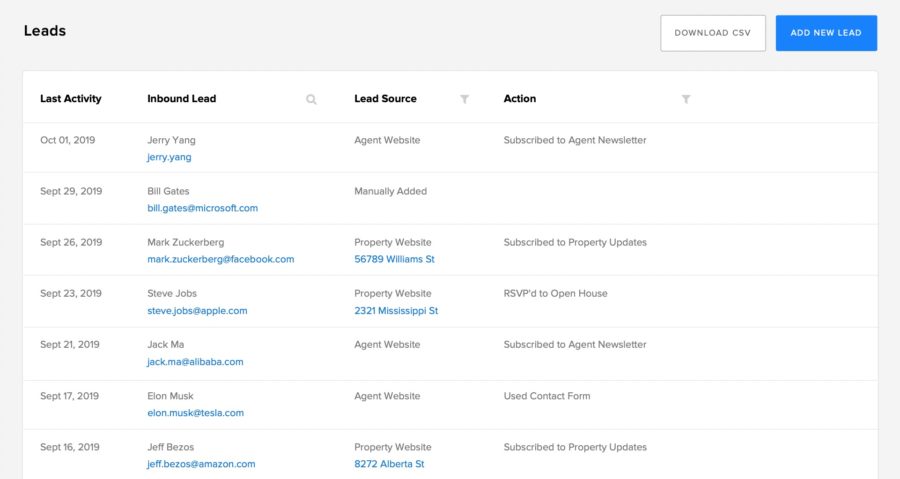The height and width of the screenshot is (479, 900).
Task: Select the Steve Jobs lead name
Action: 172,294
